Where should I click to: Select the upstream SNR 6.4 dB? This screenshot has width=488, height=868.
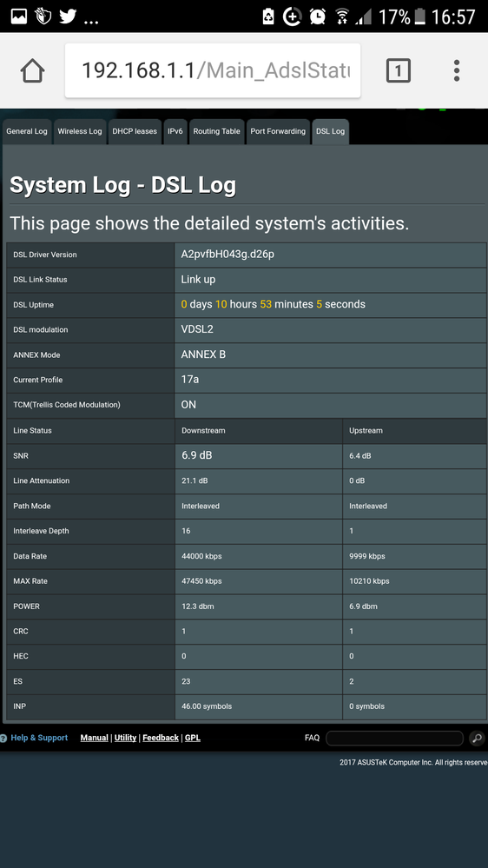[360, 456]
